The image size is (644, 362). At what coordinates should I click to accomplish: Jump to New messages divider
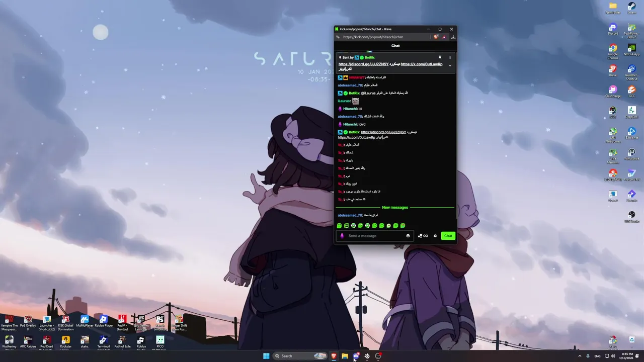tap(395, 207)
